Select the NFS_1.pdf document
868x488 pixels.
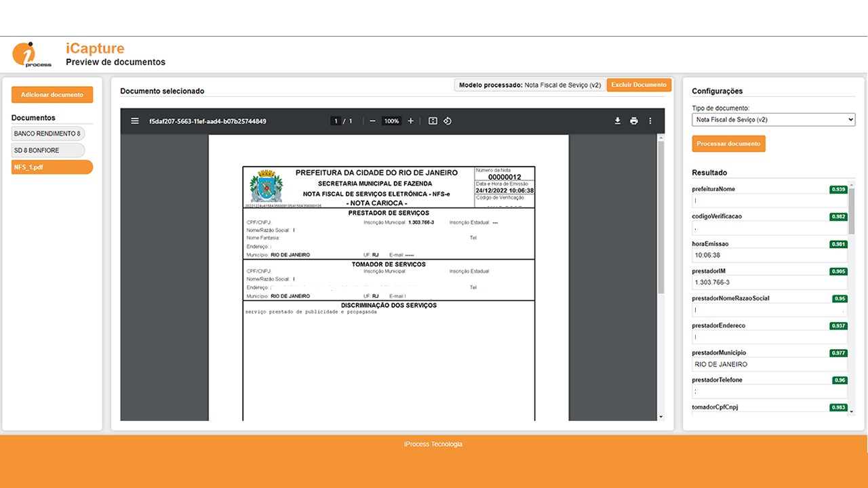point(52,167)
